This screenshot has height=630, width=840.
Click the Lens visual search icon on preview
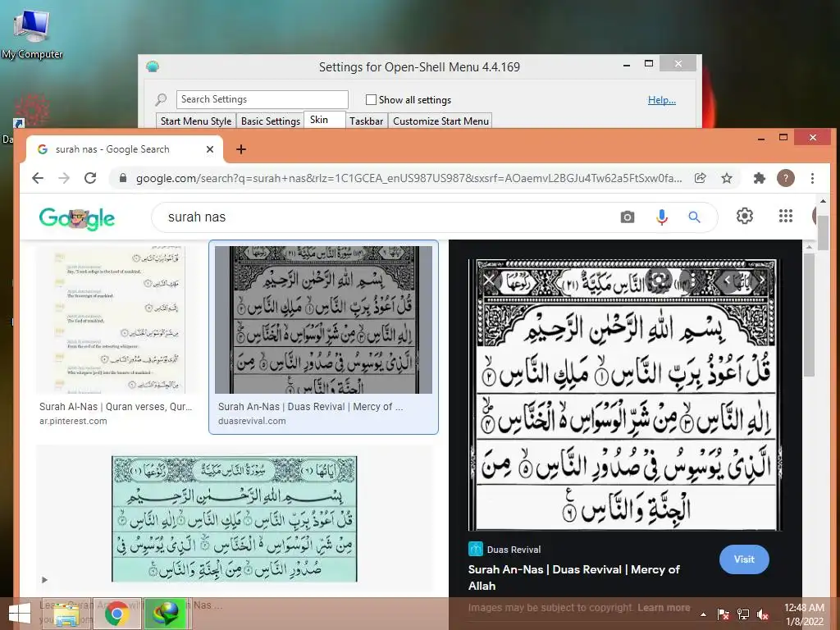[659, 280]
